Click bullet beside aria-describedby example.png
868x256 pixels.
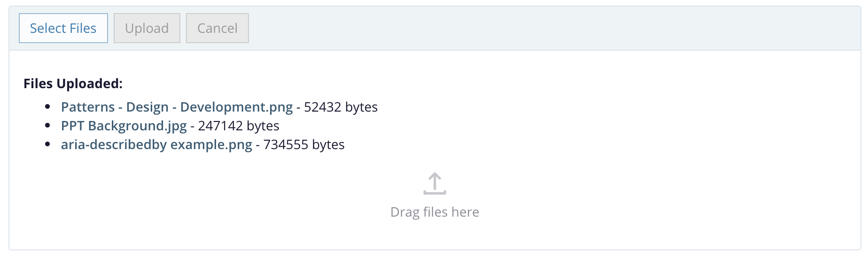coord(47,145)
